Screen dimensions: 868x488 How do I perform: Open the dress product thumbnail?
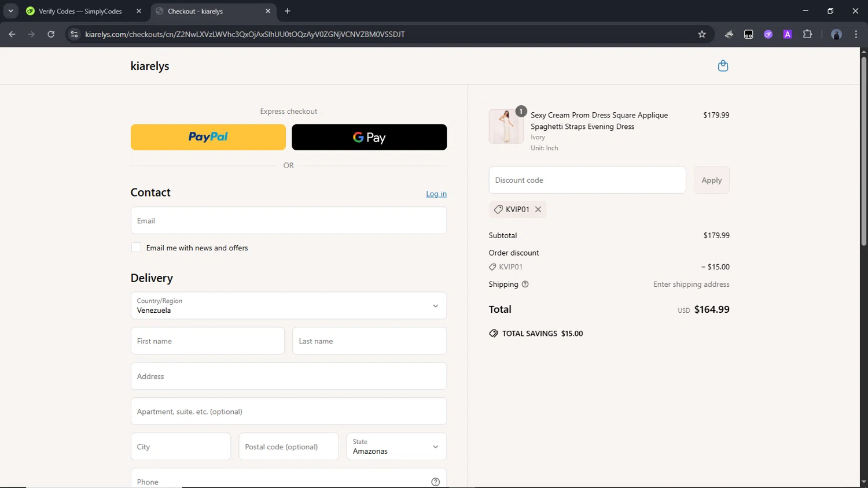[x=505, y=127]
